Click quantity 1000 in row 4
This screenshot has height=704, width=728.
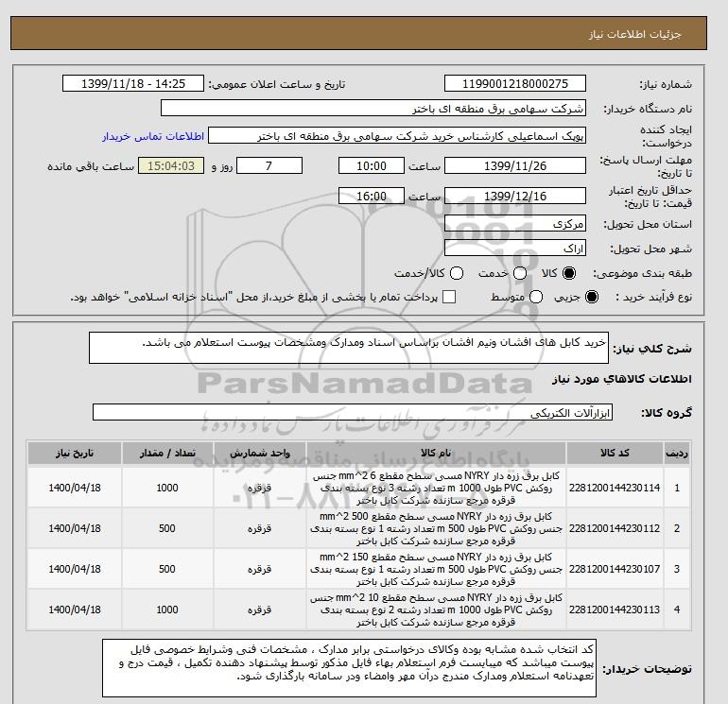pos(167,610)
